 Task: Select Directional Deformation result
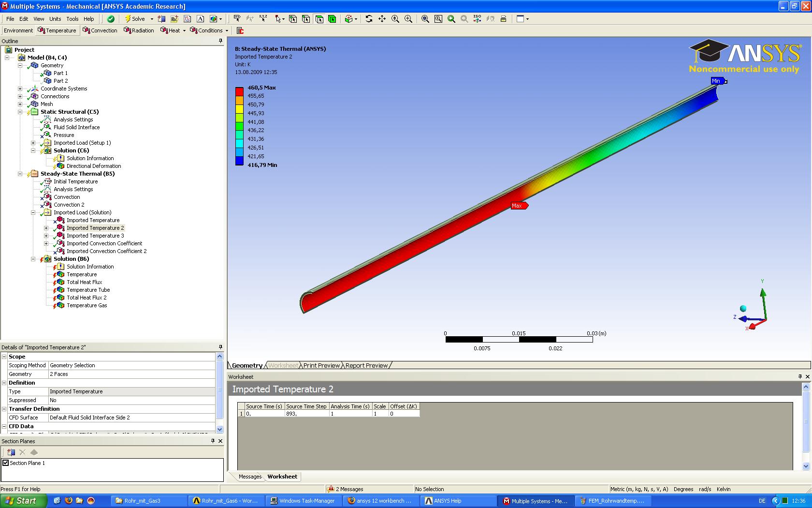pos(94,166)
